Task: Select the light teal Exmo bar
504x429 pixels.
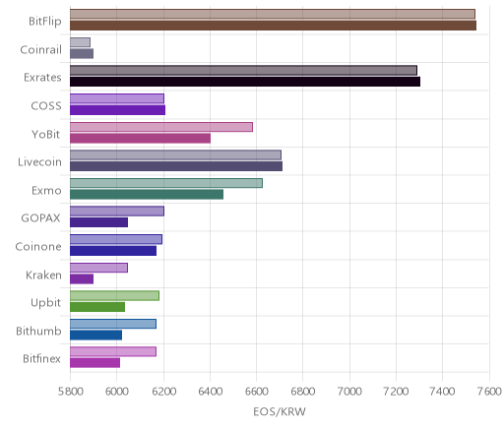Action: (166, 183)
